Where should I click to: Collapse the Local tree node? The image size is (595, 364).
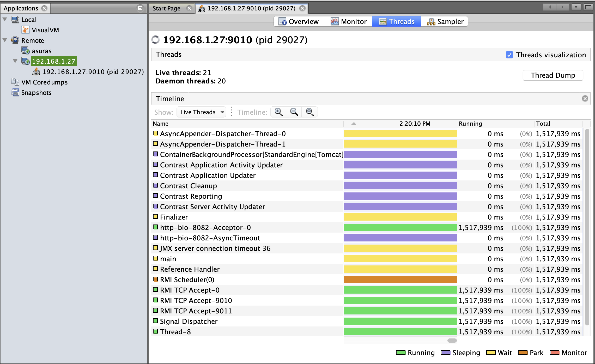coord(5,20)
